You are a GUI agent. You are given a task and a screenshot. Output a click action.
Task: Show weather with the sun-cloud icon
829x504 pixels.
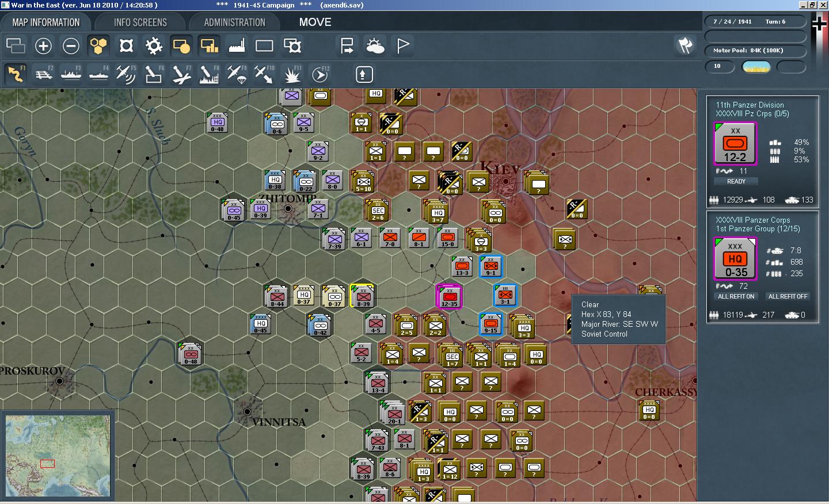pyautogui.click(x=375, y=45)
